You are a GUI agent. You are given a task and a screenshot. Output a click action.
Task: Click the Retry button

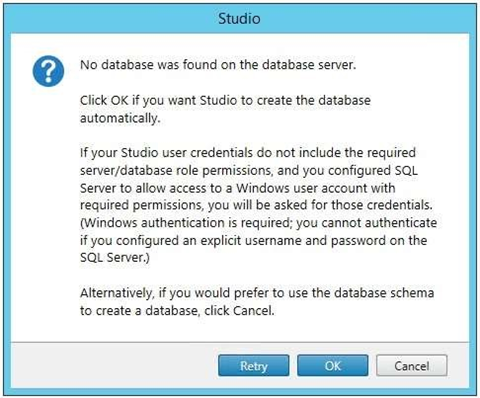254,366
